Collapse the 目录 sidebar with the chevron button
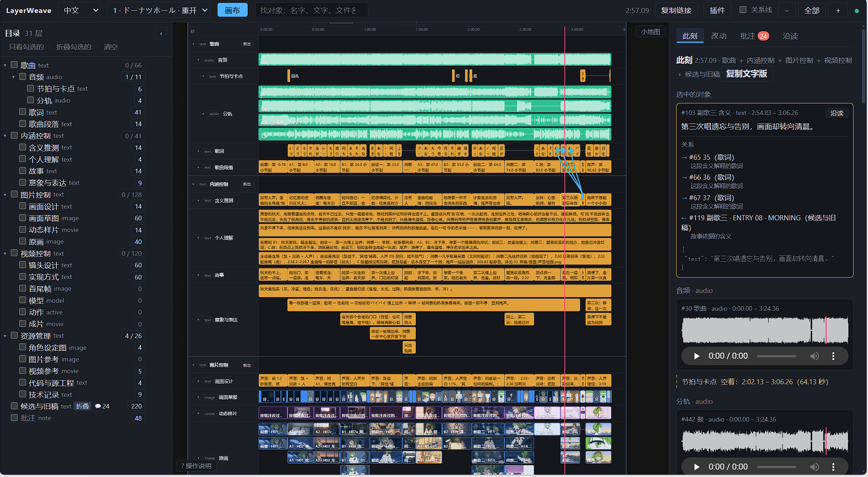Image resolution: width=868 pixels, height=477 pixels. [161, 33]
